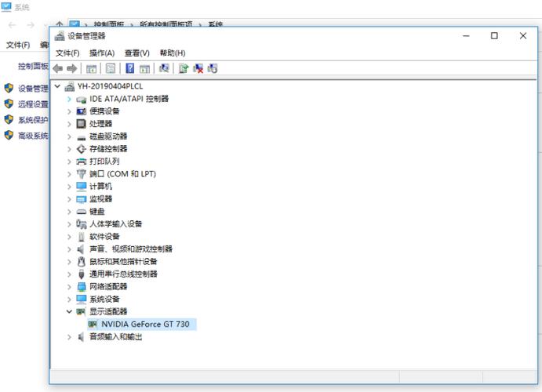Click the 控制面板 home link in System window
The image size is (542, 392).
click(x=33, y=66)
